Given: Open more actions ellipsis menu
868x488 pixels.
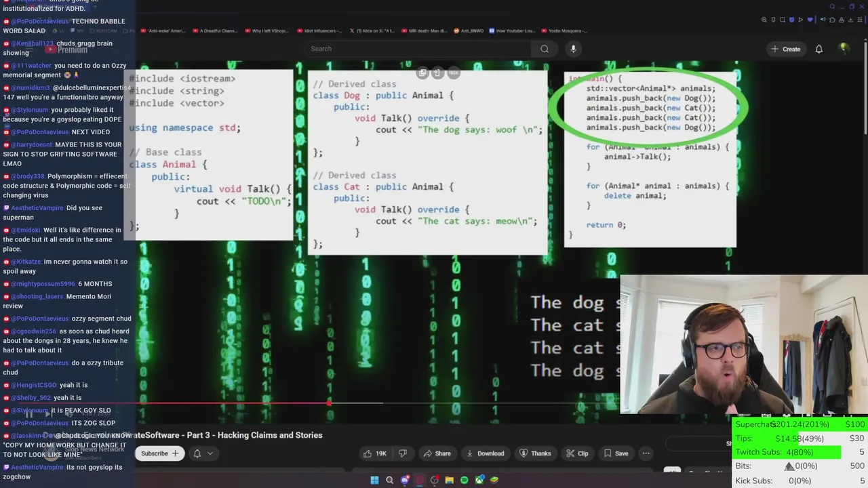Looking at the screenshot, I should click(x=646, y=453).
